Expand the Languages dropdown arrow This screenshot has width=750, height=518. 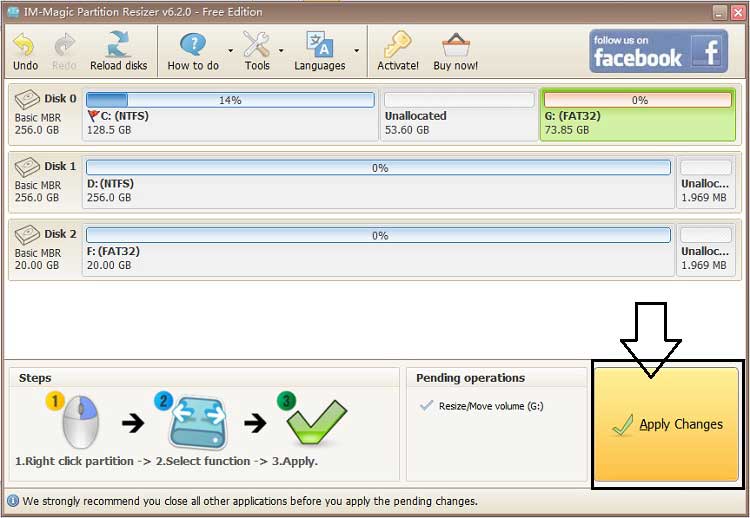[356, 51]
